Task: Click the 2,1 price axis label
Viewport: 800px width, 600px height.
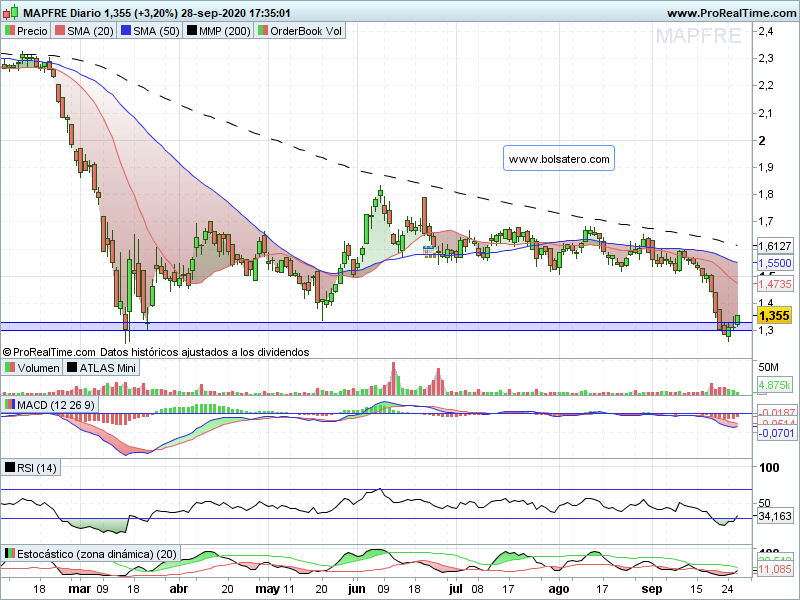Action: (x=766, y=113)
